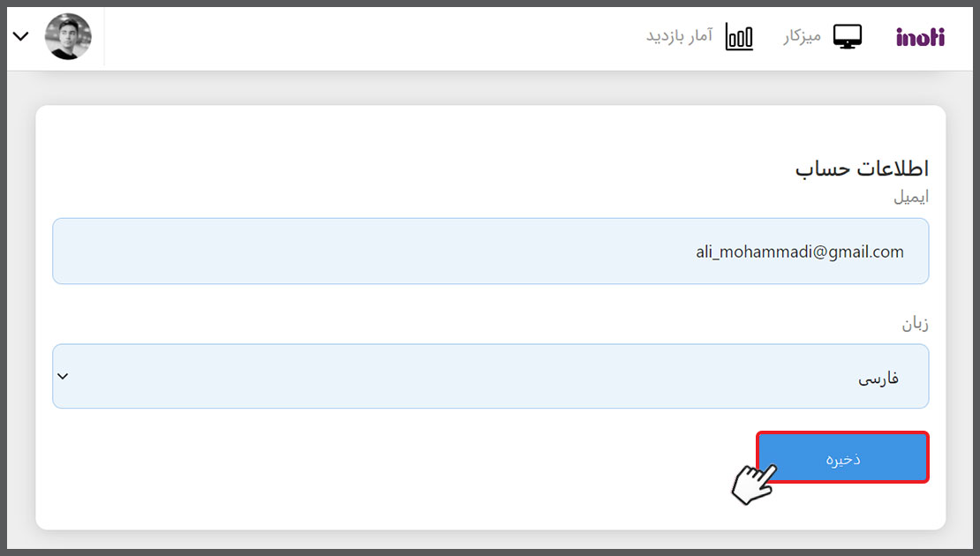Go to آمار بازدید page
Viewport: 980px width, 556px height.
tap(679, 37)
